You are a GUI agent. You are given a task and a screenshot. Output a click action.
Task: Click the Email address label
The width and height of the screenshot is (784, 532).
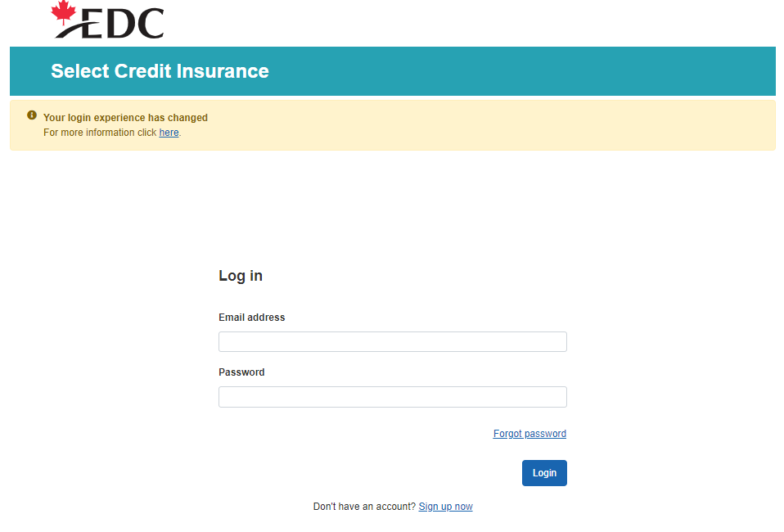pyautogui.click(x=251, y=318)
